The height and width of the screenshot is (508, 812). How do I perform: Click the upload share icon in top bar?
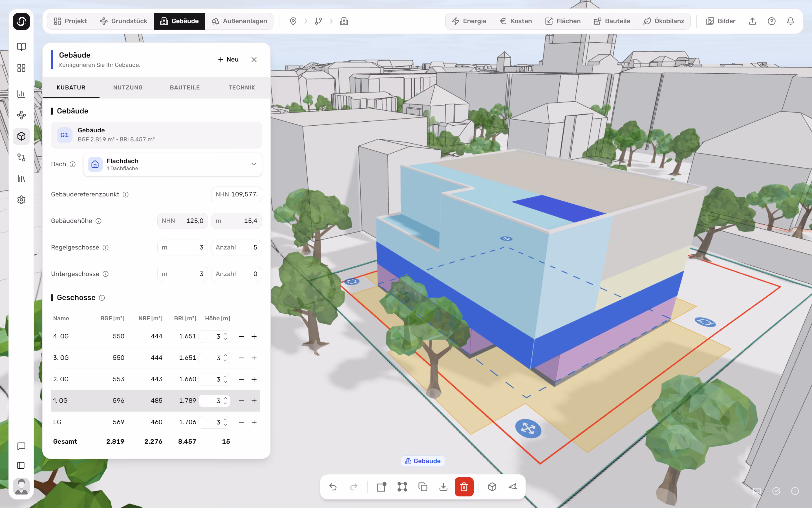coord(752,21)
